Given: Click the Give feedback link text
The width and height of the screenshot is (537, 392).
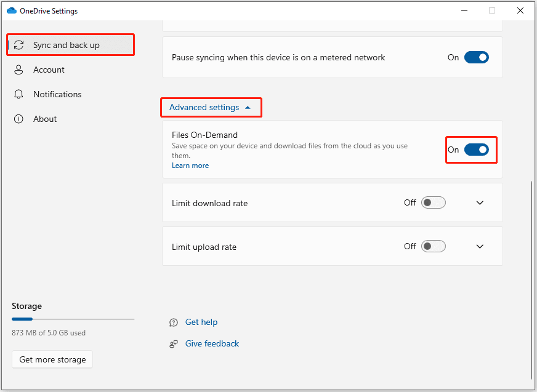Looking at the screenshot, I should (x=212, y=343).
